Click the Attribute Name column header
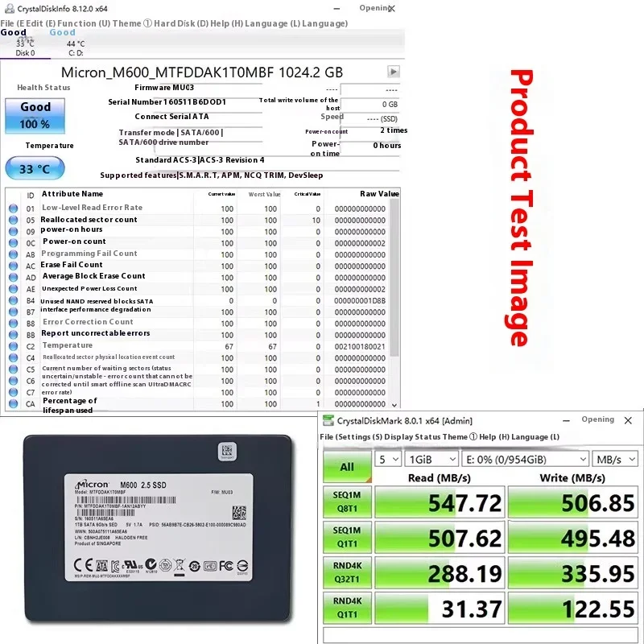644x644 pixels. pyautogui.click(x=72, y=193)
